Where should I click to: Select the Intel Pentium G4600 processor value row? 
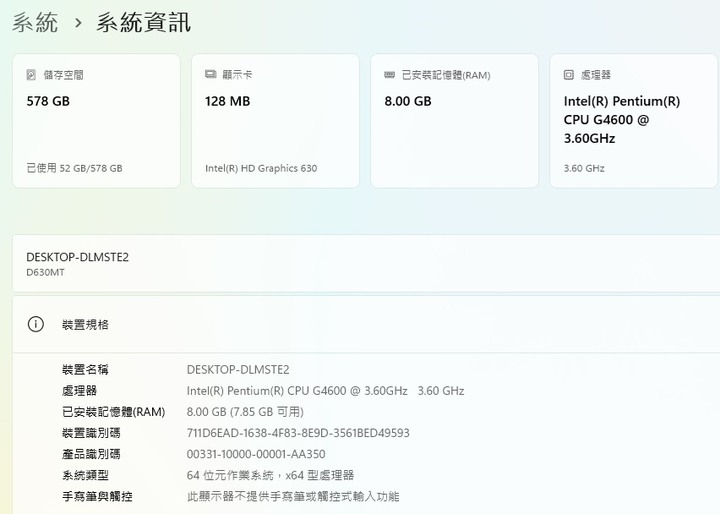pyautogui.click(x=325, y=390)
